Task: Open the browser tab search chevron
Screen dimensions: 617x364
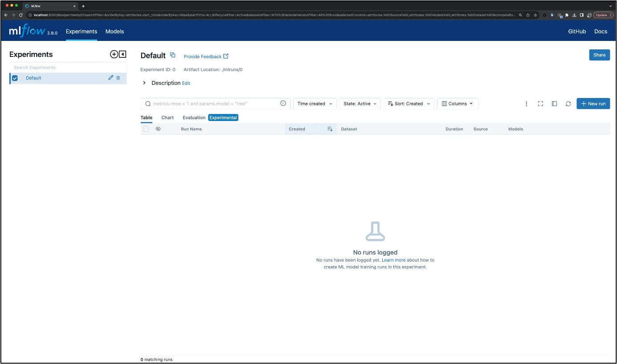Action: coord(610,6)
